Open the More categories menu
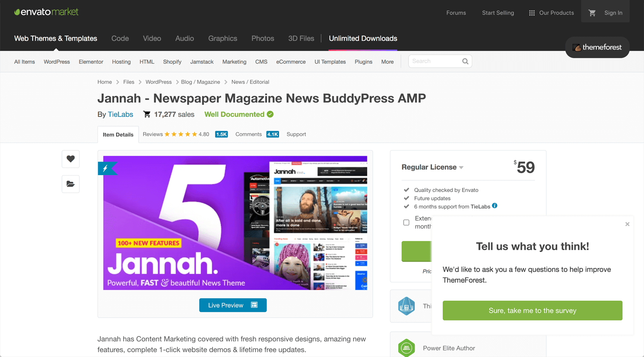Image resolution: width=644 pixels, height=357 pixels. (387, 62)
